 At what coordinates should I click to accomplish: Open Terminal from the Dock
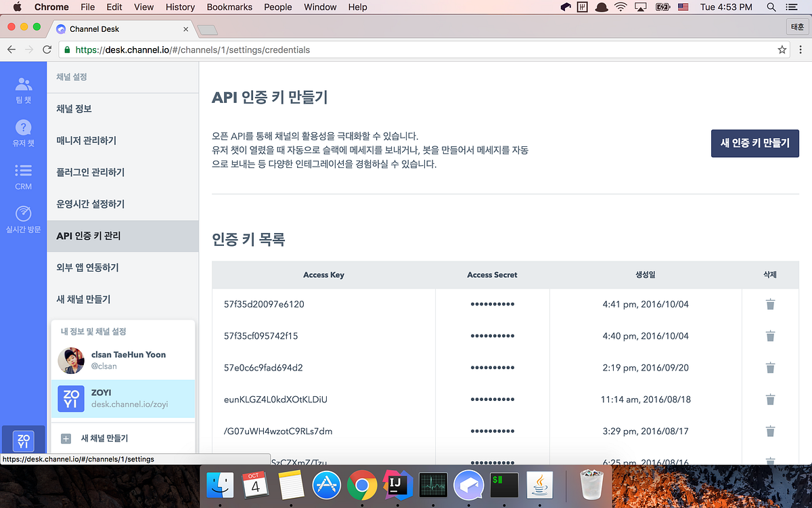coord(504,486)
